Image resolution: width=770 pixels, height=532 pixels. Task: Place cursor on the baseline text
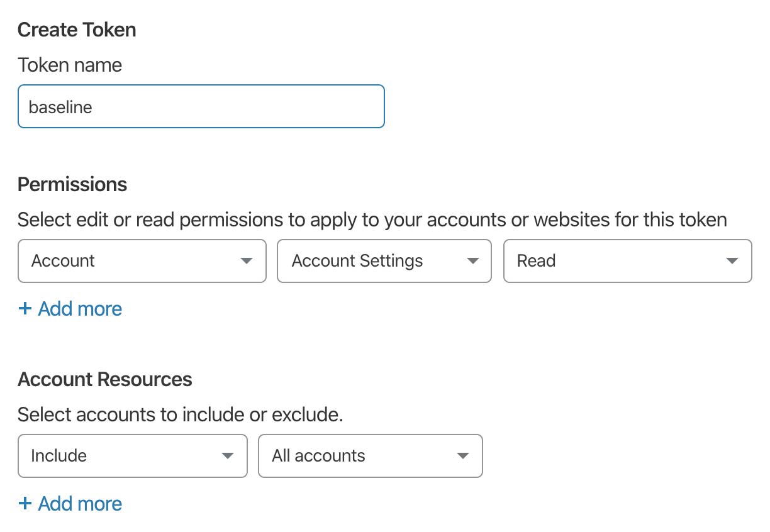click(60, 107)
